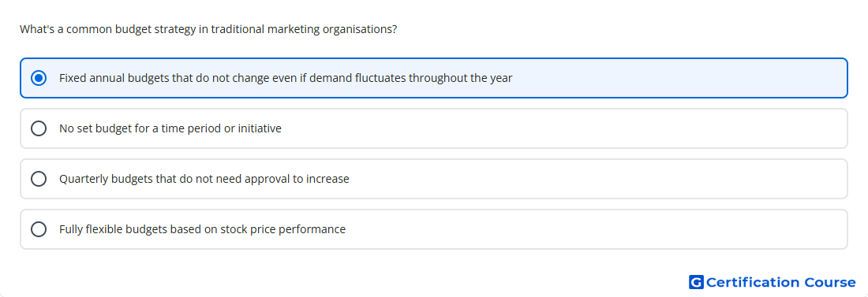
Task: Click the Fully flexible budgets answer text
Action: 202,229
